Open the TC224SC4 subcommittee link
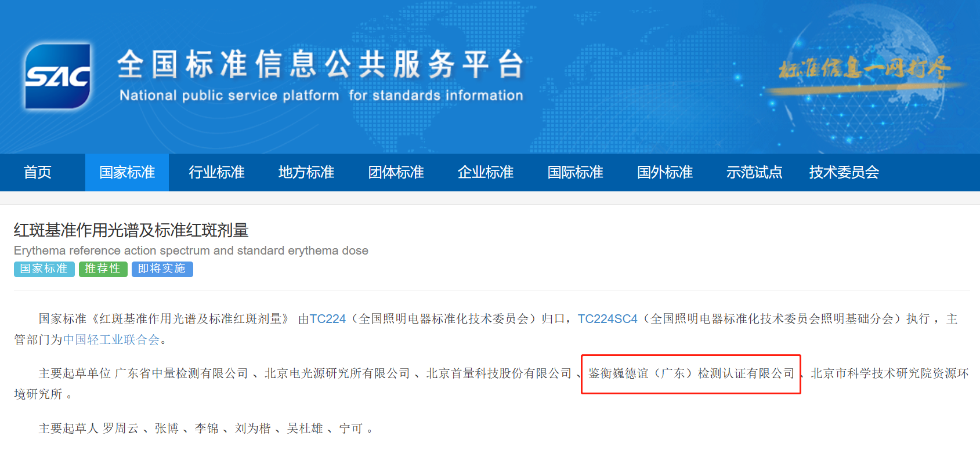980x461 pixels. point(607,319)
